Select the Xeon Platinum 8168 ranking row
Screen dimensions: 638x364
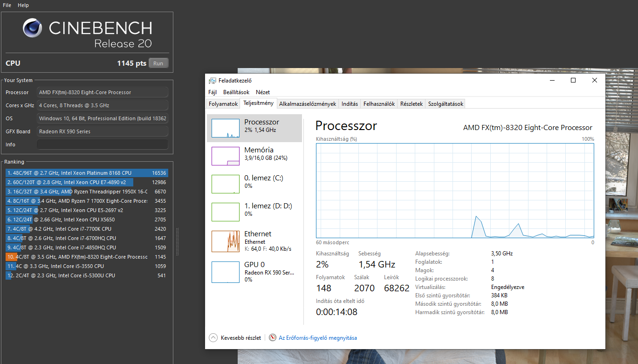pos(87,173)
